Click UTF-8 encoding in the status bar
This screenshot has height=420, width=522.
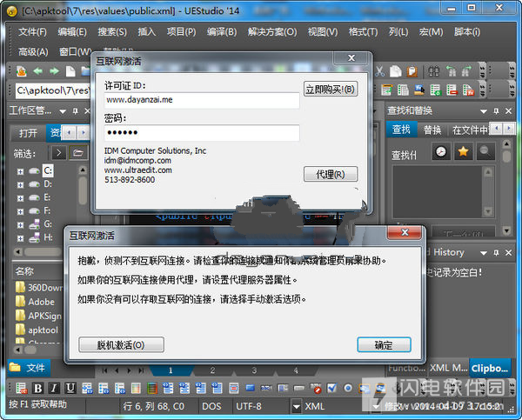pyautogui.click(x=248, y=406)
